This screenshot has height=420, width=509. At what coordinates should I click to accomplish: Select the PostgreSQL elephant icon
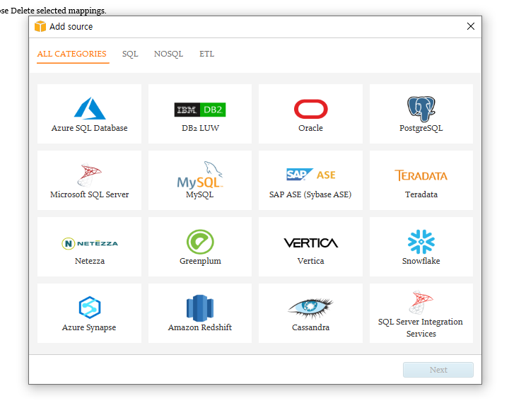pyautogui.click(x=421, y=109)
